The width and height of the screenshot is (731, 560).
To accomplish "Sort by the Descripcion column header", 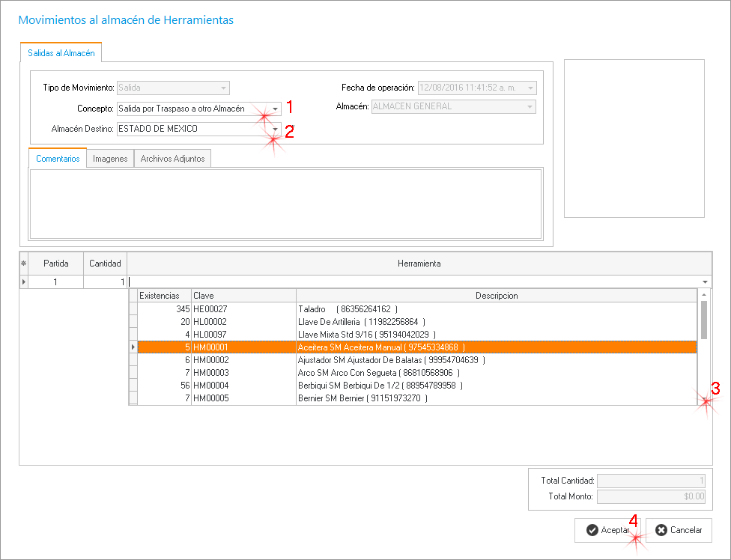I will (496, 296).
